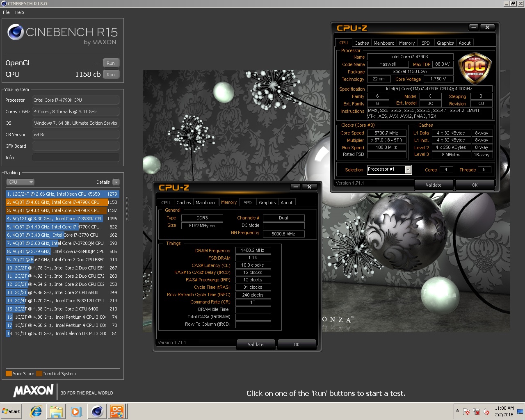The image size is (525, 420).
Task: Run the CPU benchmark
Action: [x=111, y=75]
